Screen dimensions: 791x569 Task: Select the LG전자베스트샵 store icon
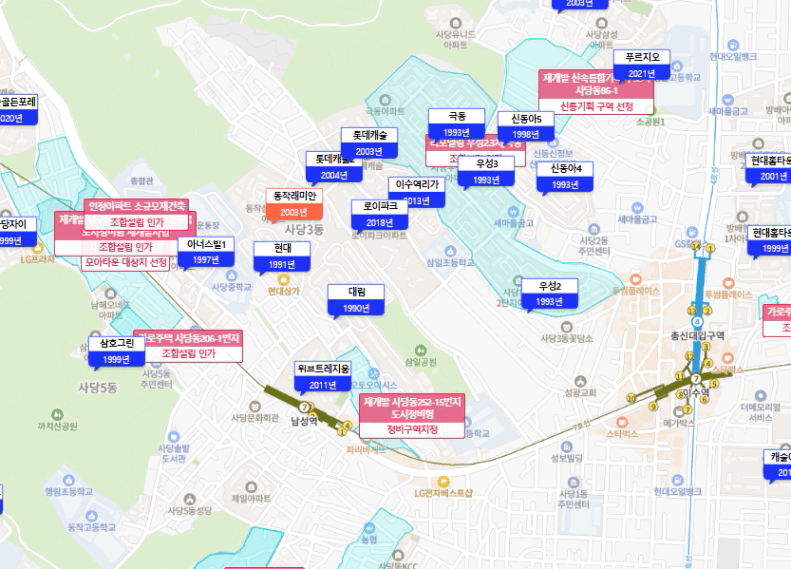click(443, 482)
